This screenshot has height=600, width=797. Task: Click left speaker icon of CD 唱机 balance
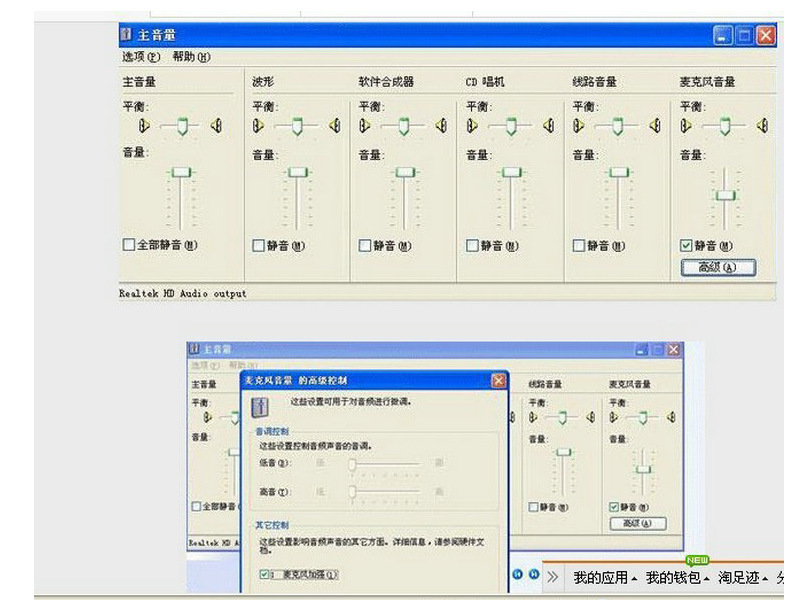coord(472,125)
